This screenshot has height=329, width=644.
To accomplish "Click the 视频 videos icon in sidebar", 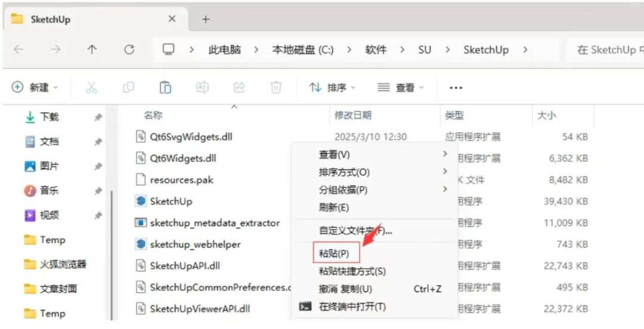I will pyautogui.click(x=30, y=215).
